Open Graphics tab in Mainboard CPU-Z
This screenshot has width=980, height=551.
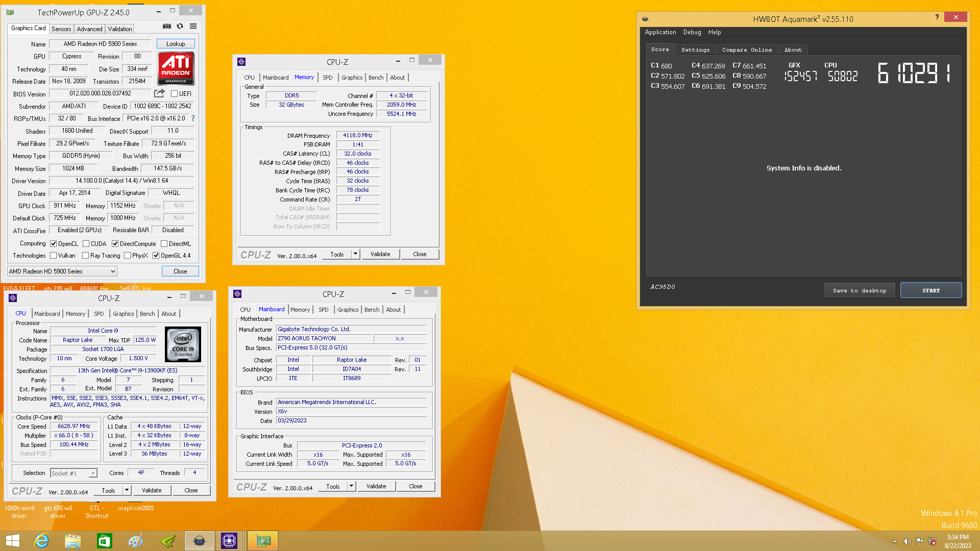[348, 310]
